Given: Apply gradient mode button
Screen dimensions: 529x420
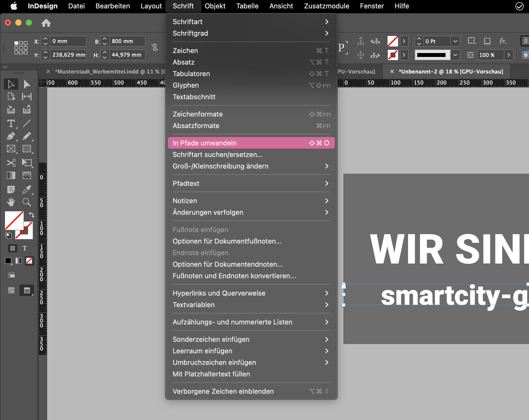Looking at the screenshot, I should point(18,261).
